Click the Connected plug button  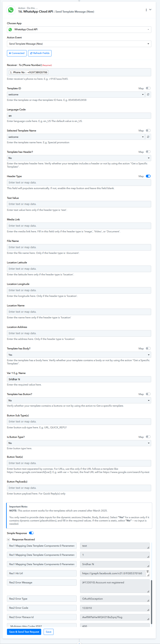click(x=16, y=53)
